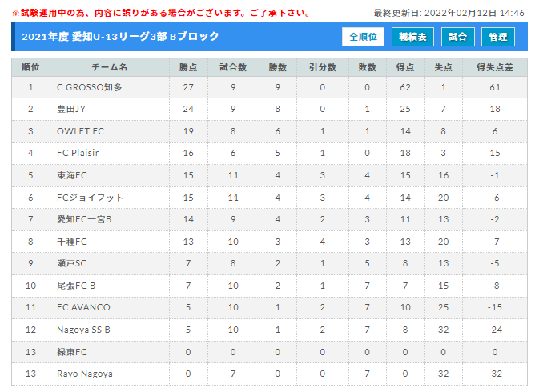The image size is (535, 392).
Task: Select team Nagoya SS B
Action: click(83, 330)
